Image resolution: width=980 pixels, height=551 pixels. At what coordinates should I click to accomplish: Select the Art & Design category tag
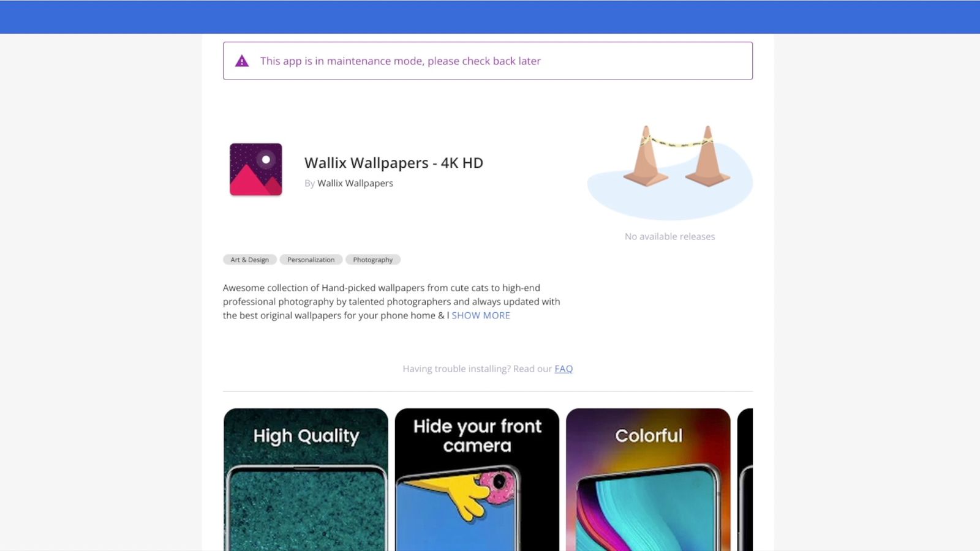249,260
